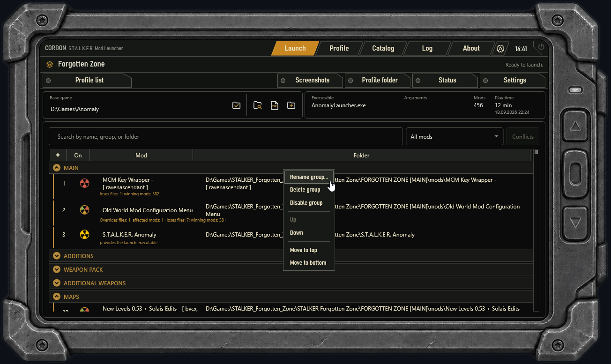This screenshot has width=611, height=364.
Task: Click the frame's middle oval hardware button
Action: (x=575, y=174)
